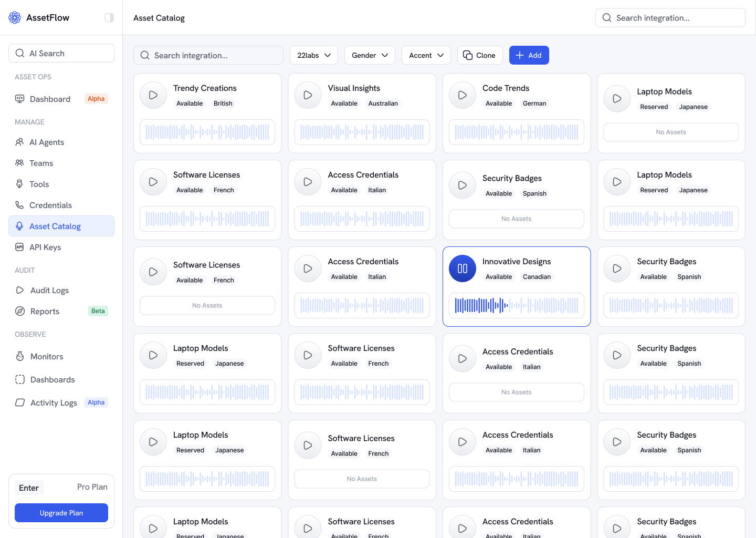Click the Clone button
The height and width of the screenshot is (538, 756).
pos(480,55)
